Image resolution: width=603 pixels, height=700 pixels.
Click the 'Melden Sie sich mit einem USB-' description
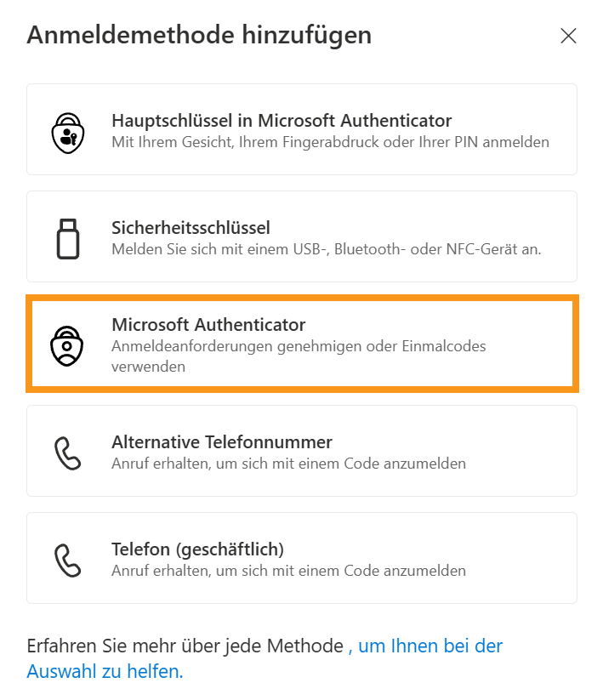(x=326, y=249)
